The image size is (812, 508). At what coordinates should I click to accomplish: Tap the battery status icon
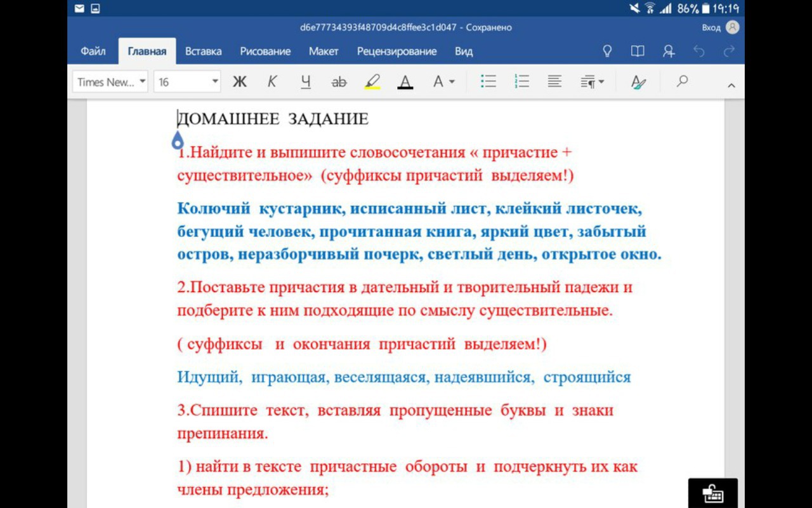pos(705,8)
